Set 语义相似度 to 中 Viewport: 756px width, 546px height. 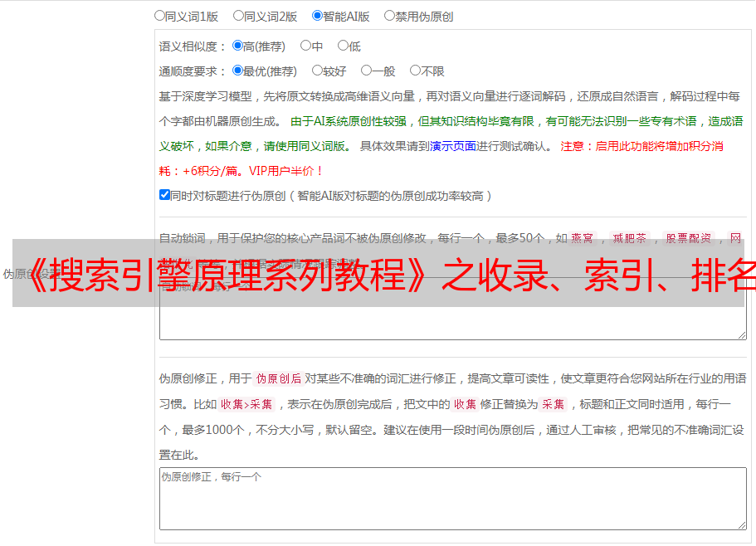(x=305, y=46)
